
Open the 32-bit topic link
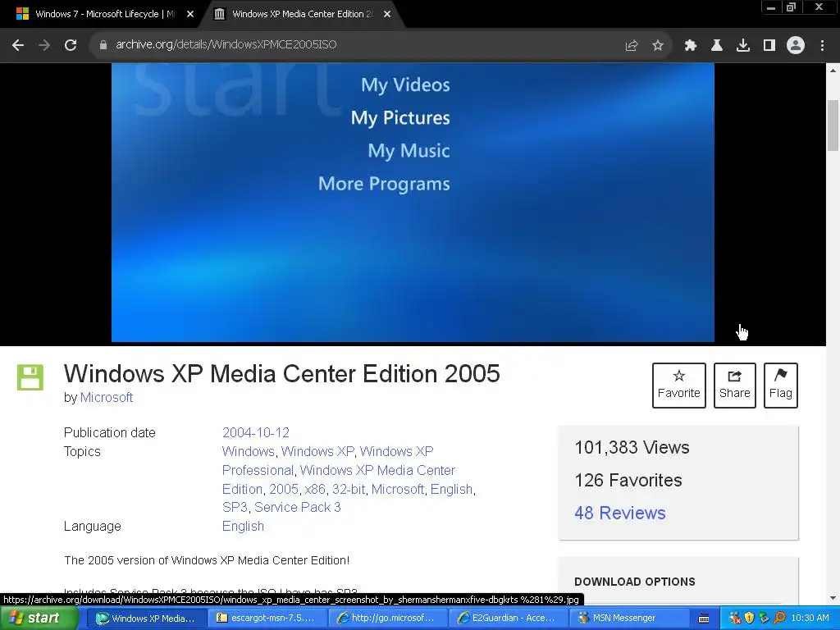(x=348, y=489)
